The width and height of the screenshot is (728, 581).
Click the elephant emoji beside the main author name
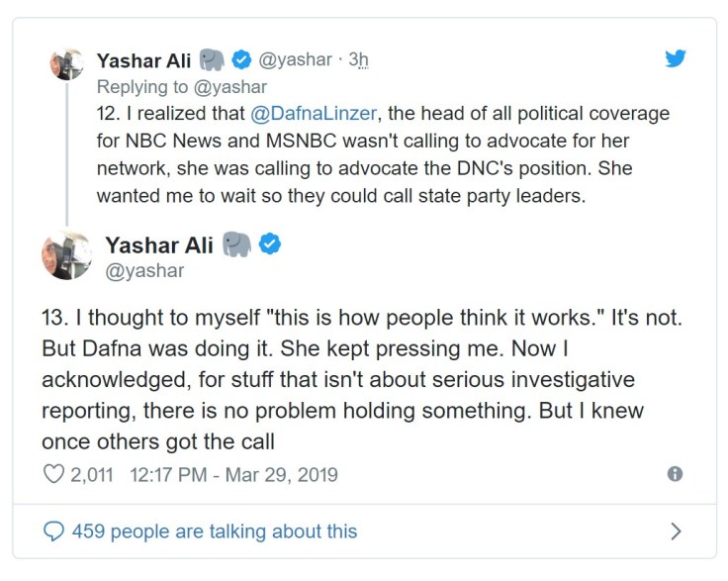236,244
